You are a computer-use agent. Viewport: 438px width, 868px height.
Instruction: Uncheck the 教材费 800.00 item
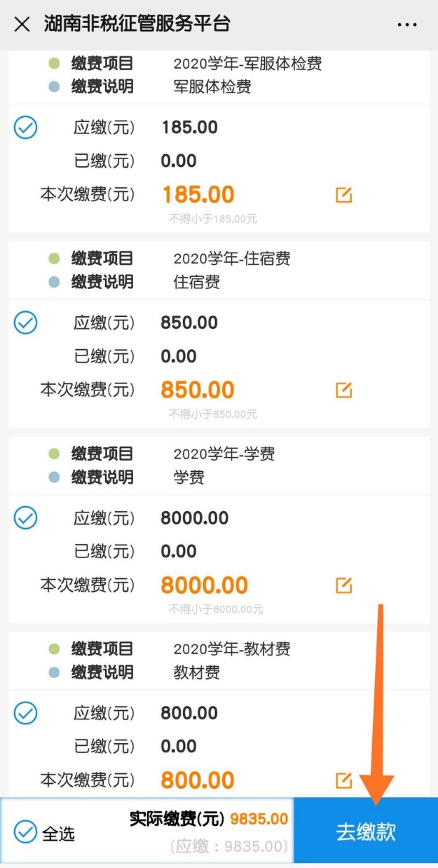pyautogui.click(x=26, y=713)
